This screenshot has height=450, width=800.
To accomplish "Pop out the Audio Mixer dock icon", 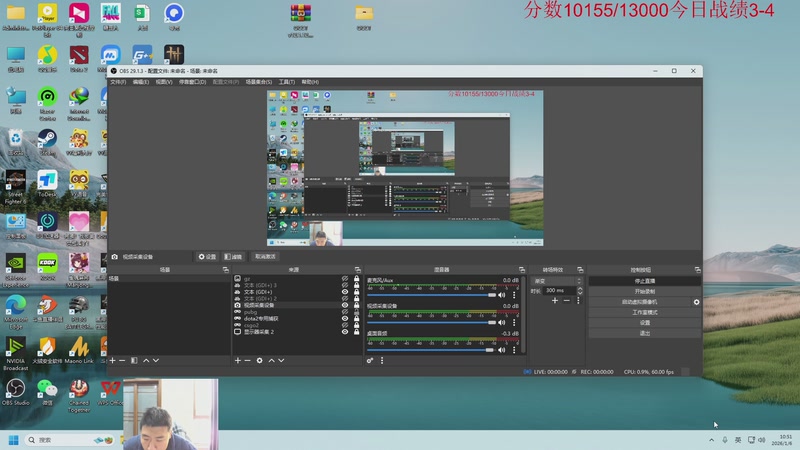I will pyautogui.click(x=521, y=269).
